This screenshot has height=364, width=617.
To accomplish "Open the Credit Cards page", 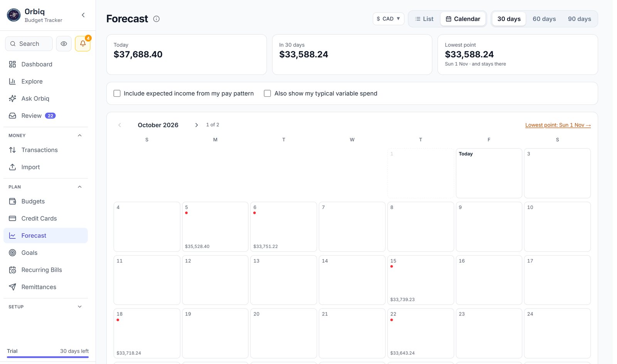I will point(46,218).
